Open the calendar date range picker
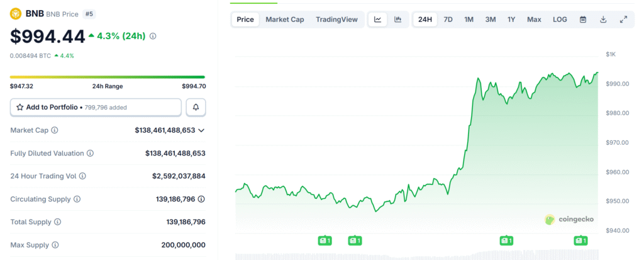The image size is (644, 260). click(x=583, y=20)
